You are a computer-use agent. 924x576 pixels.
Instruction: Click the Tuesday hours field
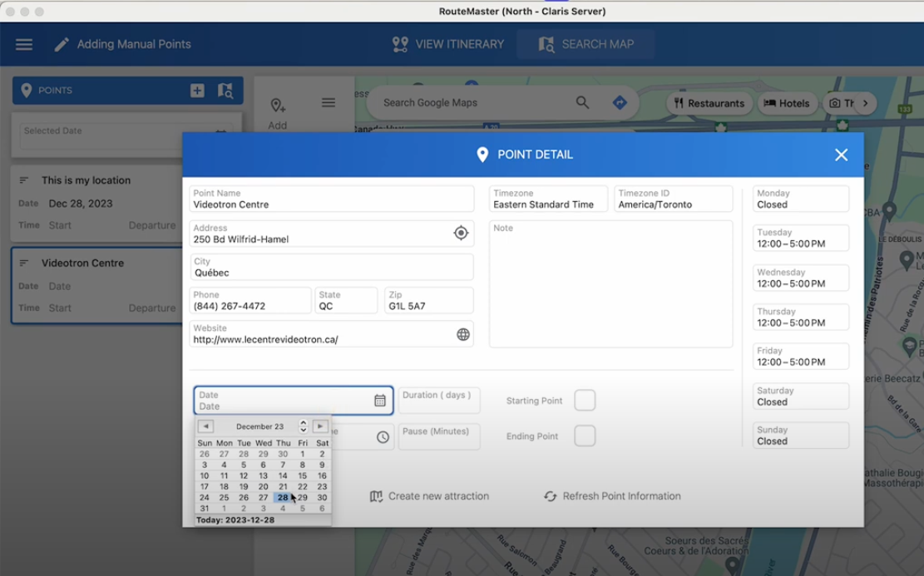pos(800,238)
